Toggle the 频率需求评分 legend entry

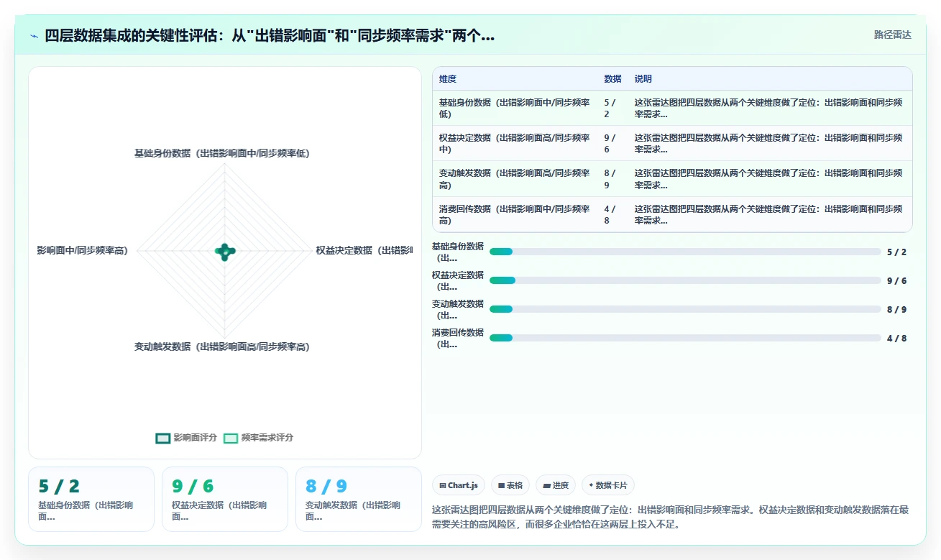258,438
